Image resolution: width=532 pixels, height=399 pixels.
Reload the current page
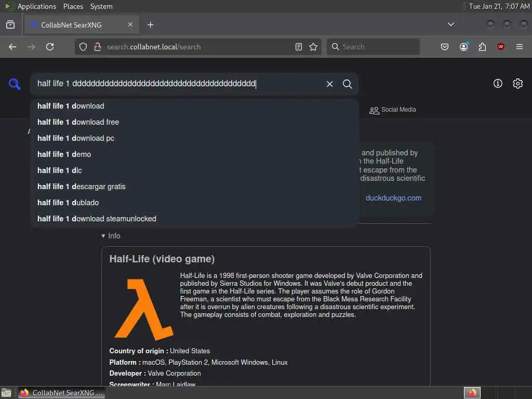50,47
